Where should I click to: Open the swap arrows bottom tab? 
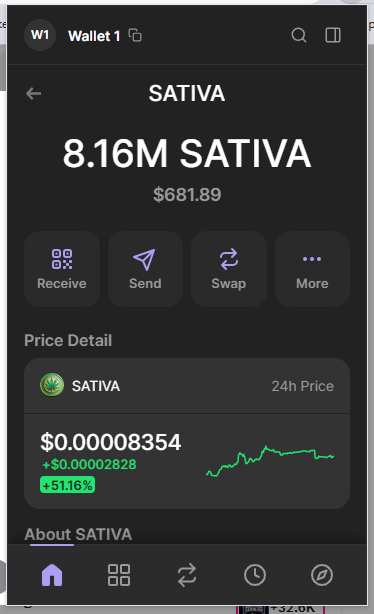(x=187, y=575)
